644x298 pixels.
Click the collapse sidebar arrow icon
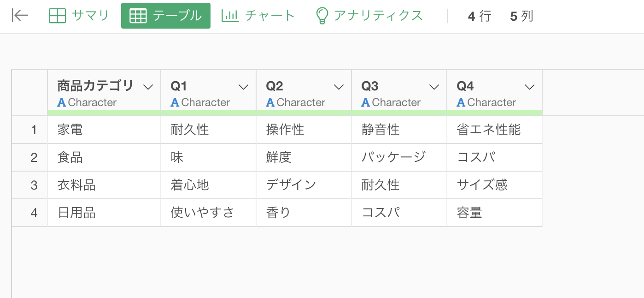[20, 16]
